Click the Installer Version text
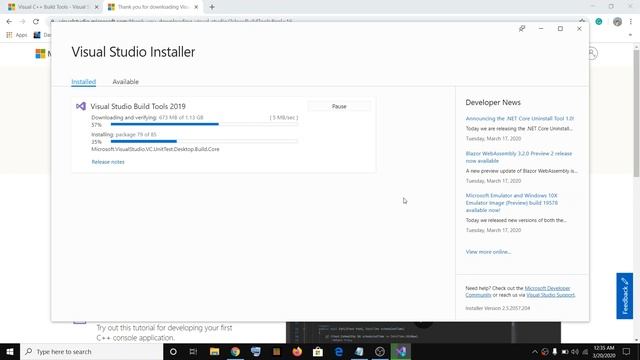 click(x=498, y=308)
